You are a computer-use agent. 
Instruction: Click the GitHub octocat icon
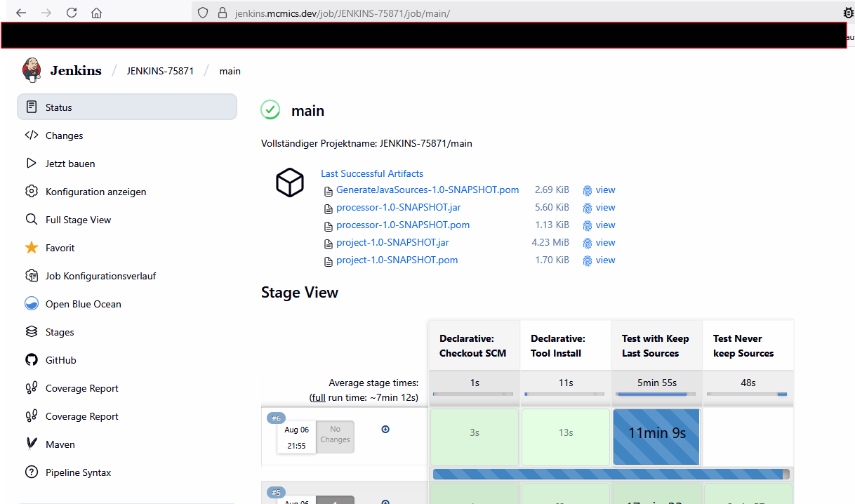(31, 360)
